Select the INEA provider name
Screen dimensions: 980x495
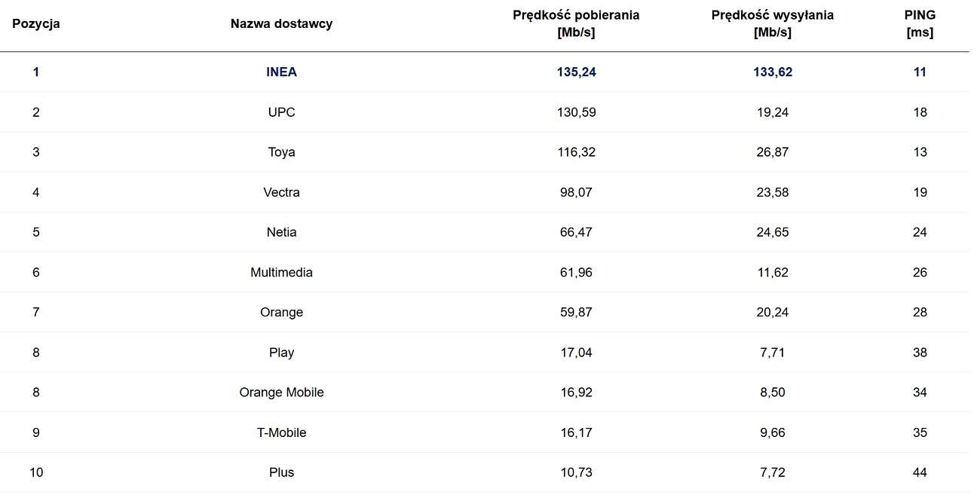pyautogui.click(x=281, y=72)
